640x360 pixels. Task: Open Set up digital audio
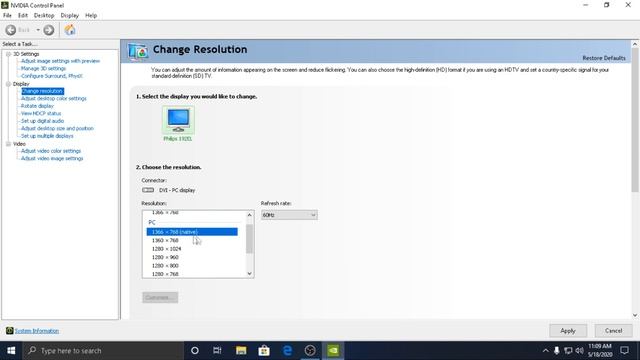pos(42,121)
